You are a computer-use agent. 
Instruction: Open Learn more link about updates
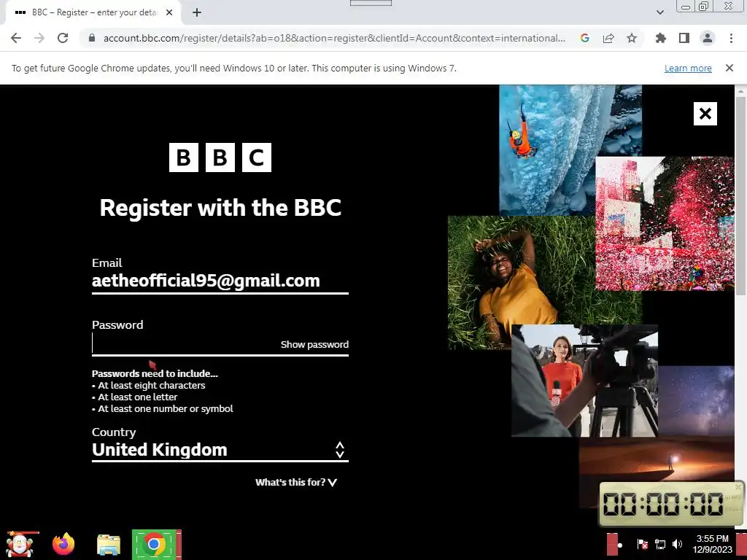688,68
